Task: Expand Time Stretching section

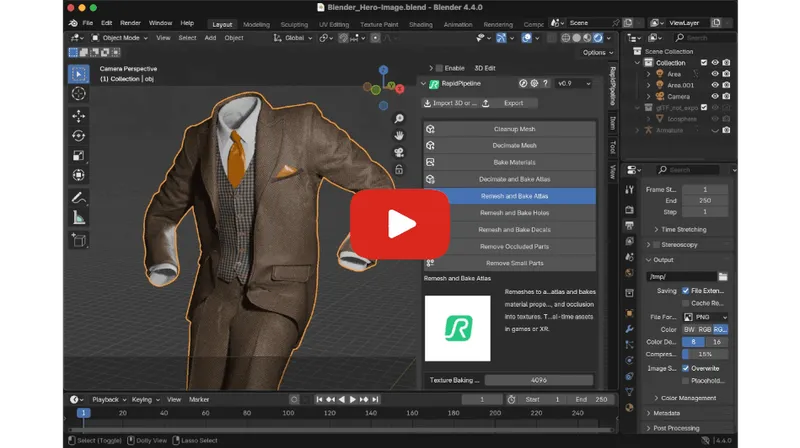Action: [681, 230]
